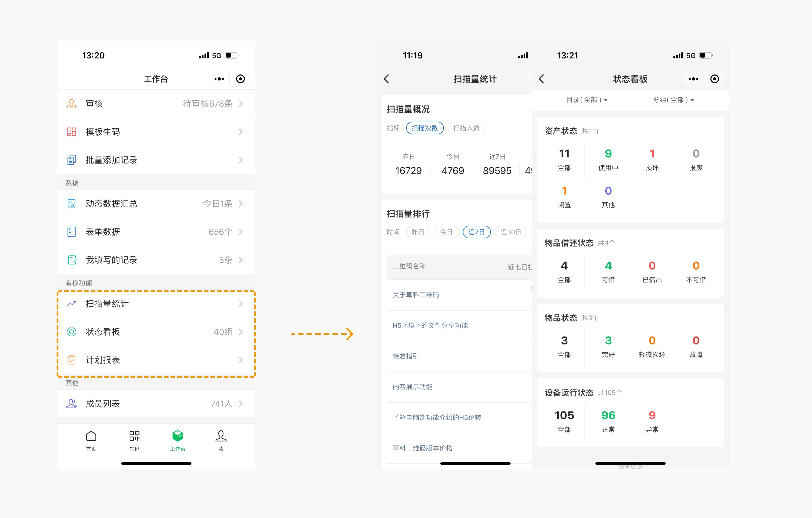This screenshot has width=812, height=518.
Task: Click the 模板生码 grid icon
Action: 71,132
